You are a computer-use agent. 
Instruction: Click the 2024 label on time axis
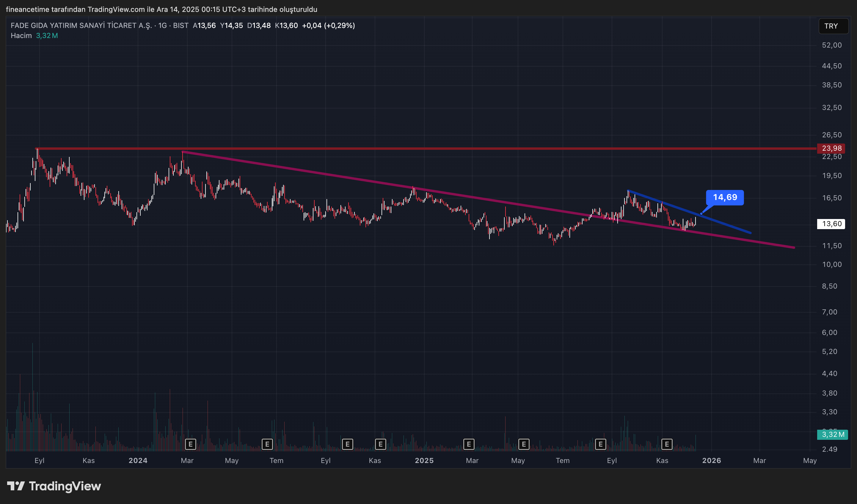(138, 461)
